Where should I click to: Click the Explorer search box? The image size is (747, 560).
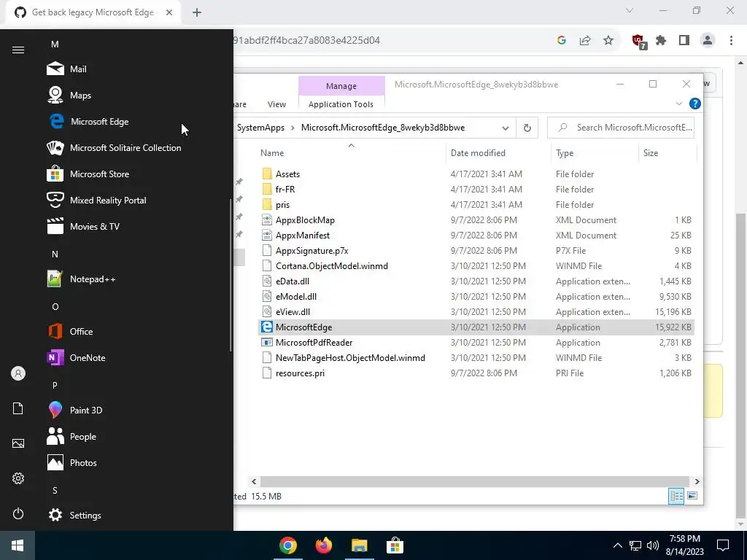tap(621, 128)
